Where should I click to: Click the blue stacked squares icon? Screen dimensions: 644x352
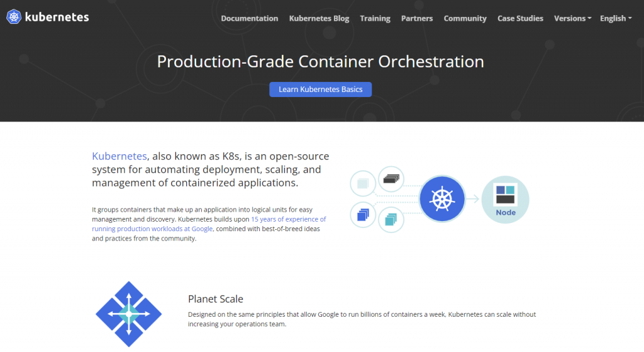pyautogui.click(x=363, y=215)
